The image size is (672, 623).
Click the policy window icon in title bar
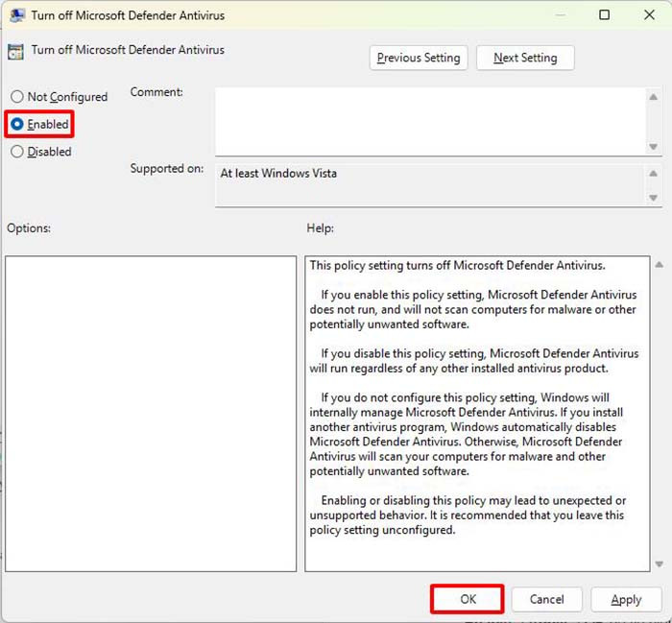point(15,15)
